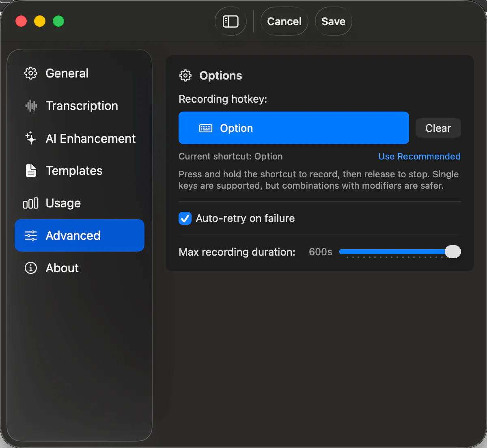Cancel the settings changes
This screenshot has height=448, width=487.
pos(284,22)
